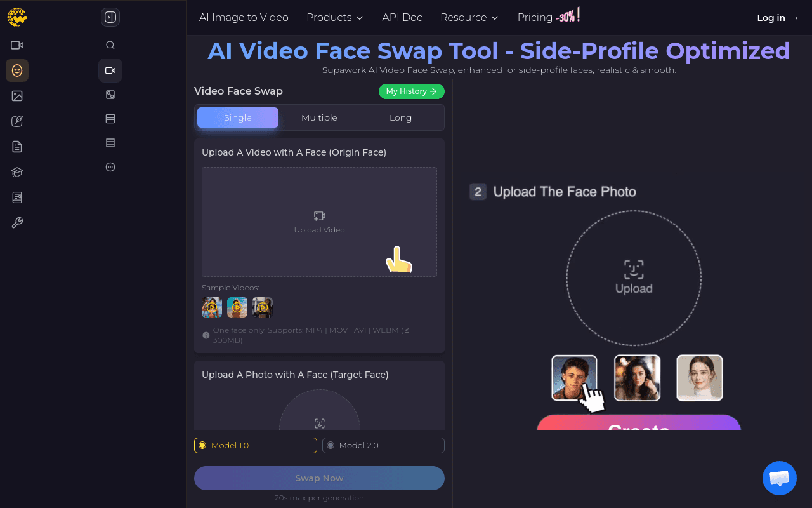The image size is (812, 508).
Task: Select Model 1.0 radio option
Action: [256, 445]
